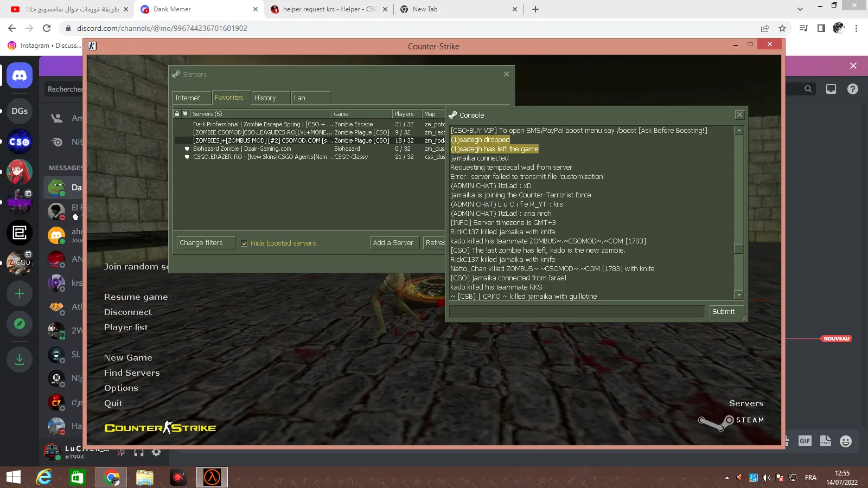Screen dimensions: 868x488
Task: Switch to the Dank Memer Chrome tab
Action: [197, 9]
